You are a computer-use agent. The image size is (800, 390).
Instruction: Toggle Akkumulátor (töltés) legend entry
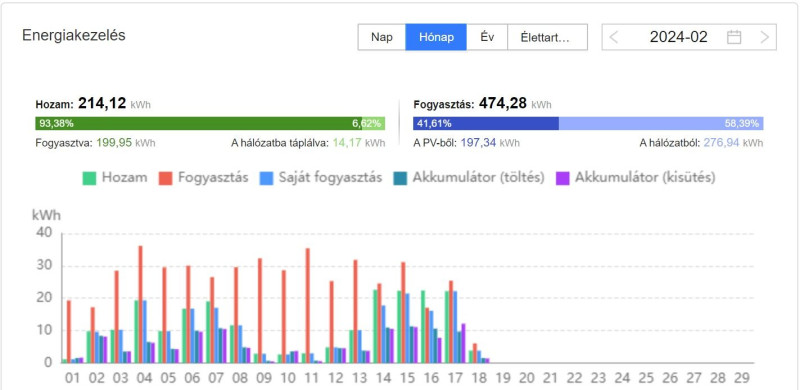click(x=469, y=178)
